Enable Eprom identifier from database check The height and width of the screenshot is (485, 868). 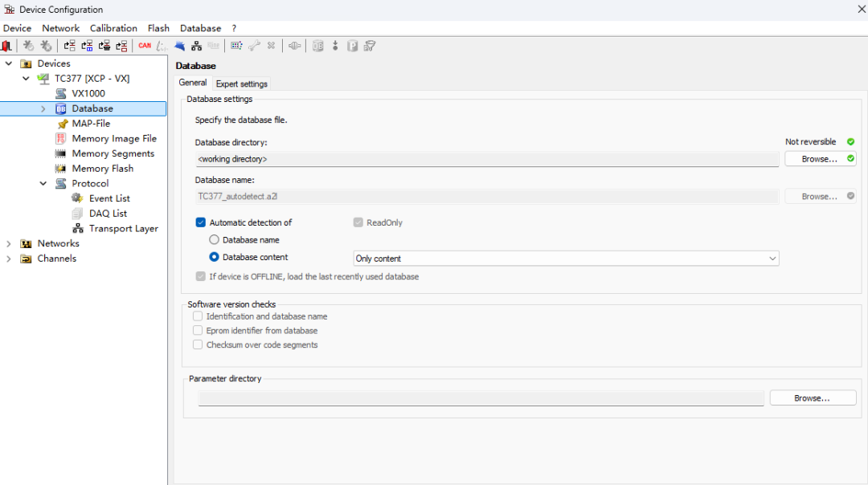(198, 331)
